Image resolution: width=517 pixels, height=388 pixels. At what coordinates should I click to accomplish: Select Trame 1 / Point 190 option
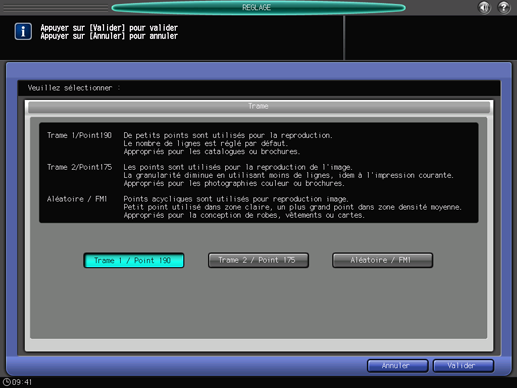134,260
